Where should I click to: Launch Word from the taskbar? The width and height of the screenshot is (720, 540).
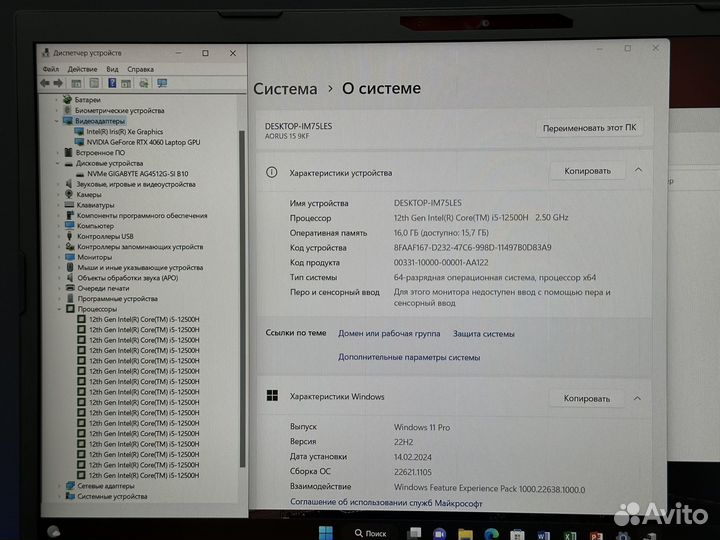(x=543, y=535)
